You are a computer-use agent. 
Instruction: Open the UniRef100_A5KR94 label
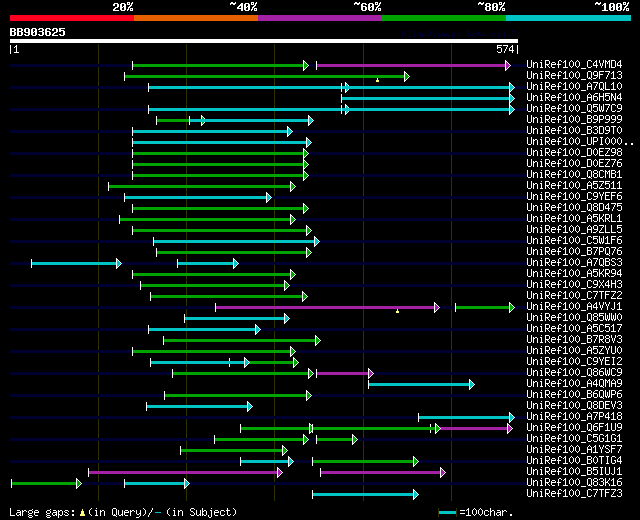(x=574, y=274)
